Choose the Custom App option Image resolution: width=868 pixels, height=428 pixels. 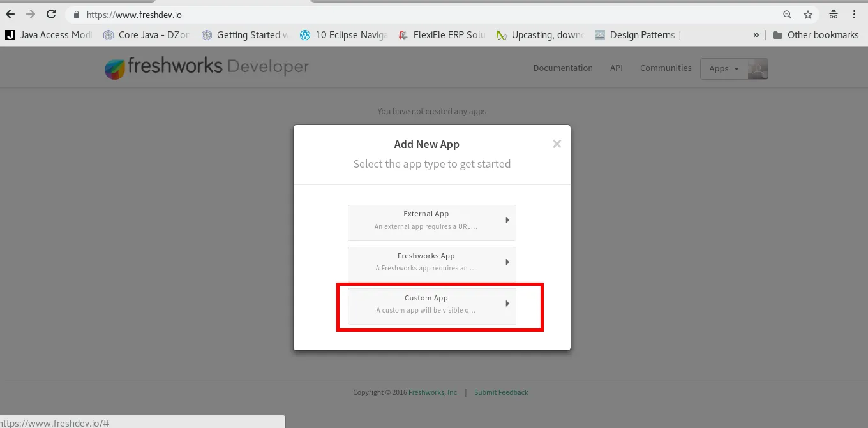tap(432, 306)
